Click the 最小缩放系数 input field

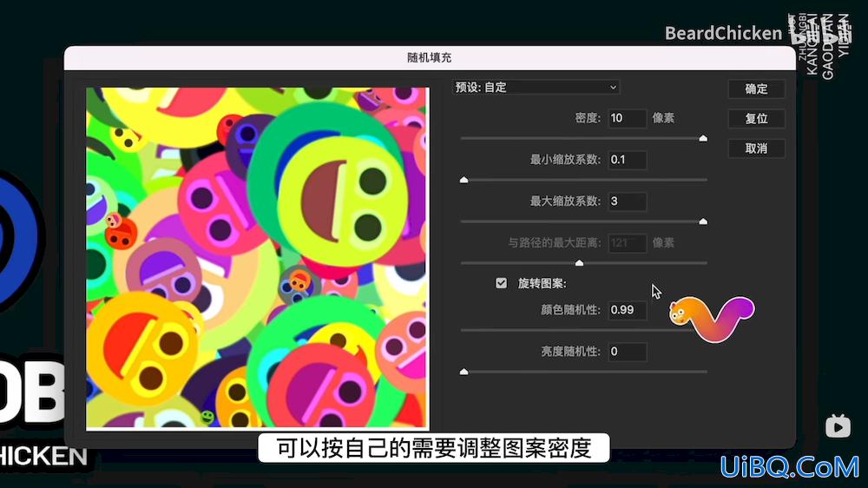click(x=628, y=160)
